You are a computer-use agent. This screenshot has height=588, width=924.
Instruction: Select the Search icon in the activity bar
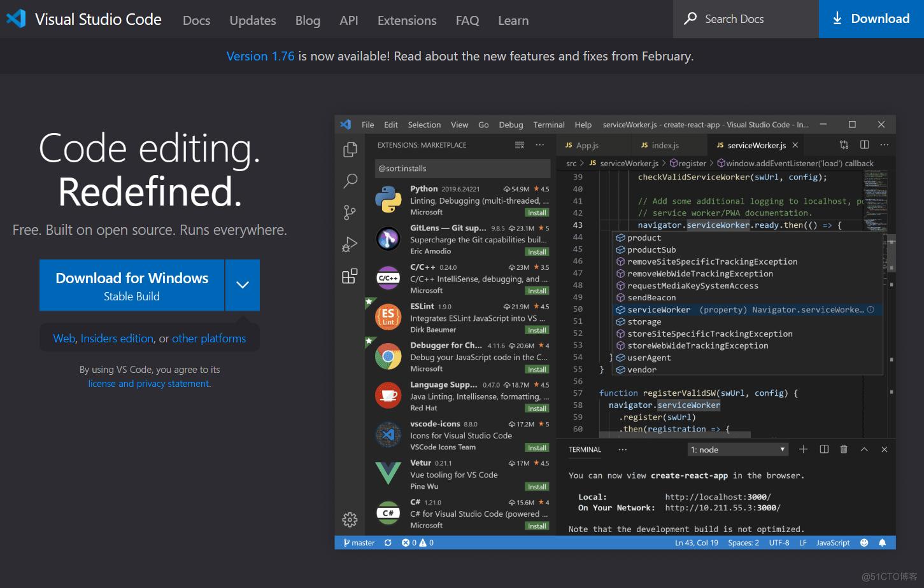(350, 181)
